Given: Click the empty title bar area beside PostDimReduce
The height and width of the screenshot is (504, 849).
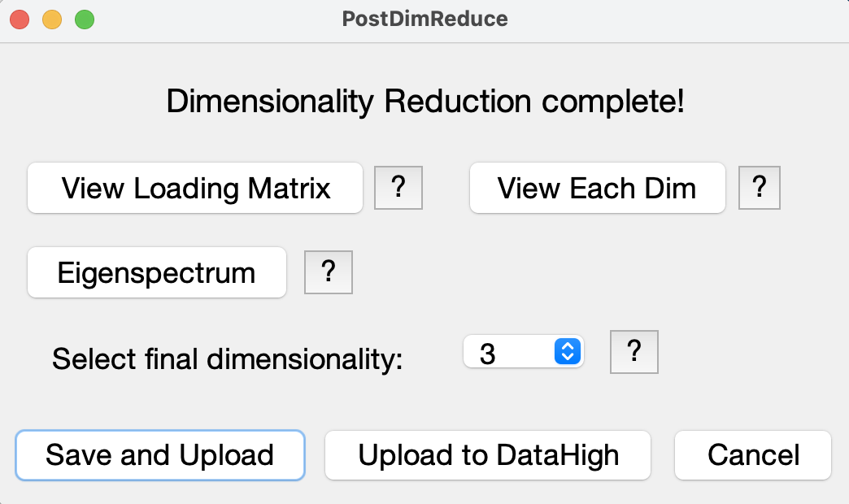Looking at the screenshot, I should click(677, 20).
